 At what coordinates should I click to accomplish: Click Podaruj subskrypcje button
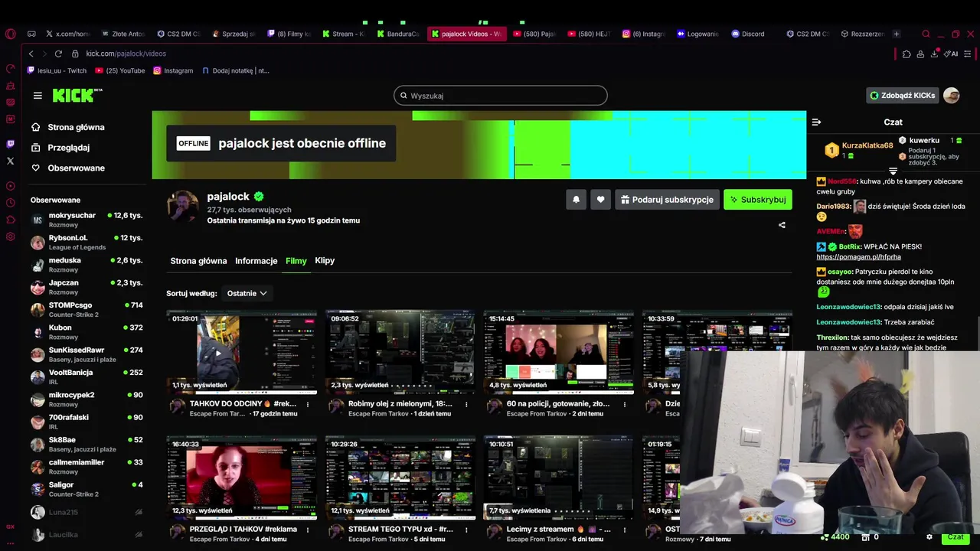[667, 200]
